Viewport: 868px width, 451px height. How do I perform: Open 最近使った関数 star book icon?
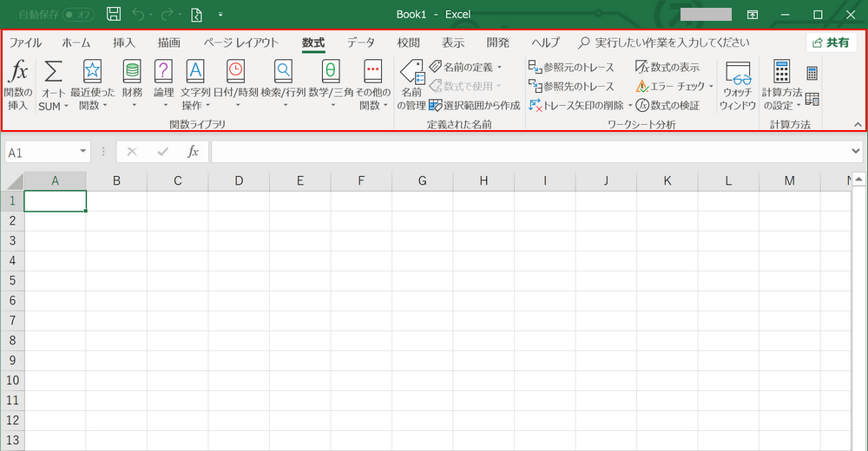[x=93, y=71]
